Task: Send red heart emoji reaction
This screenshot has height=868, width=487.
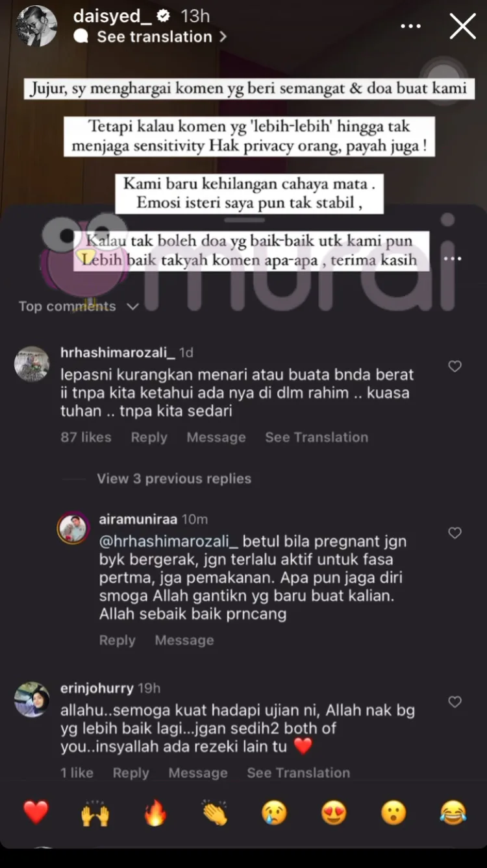Action: click(x=36, y=812)
